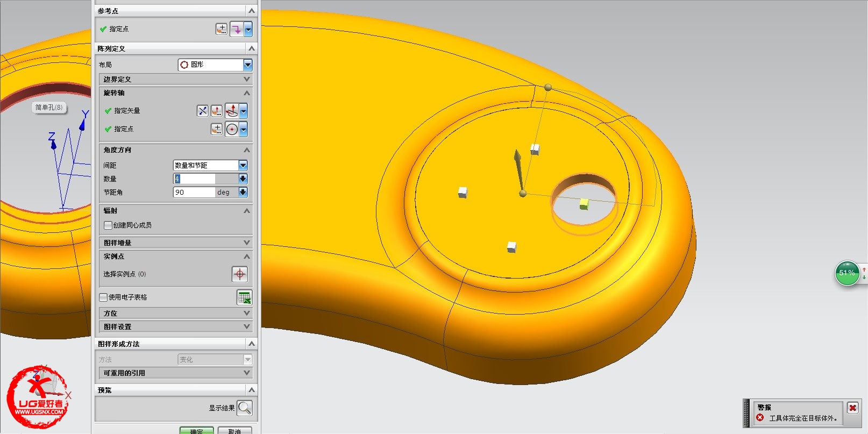The height and width of the screenshot is (434, 868).
Task: Open the 节距角 field options arrow
Action: coord(243,192)
